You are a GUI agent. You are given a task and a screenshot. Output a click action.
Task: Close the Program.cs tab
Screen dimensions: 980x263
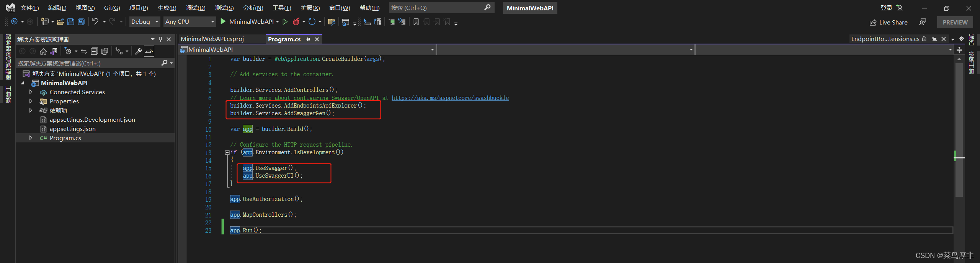pyautogui.click(x=317, y=39)
